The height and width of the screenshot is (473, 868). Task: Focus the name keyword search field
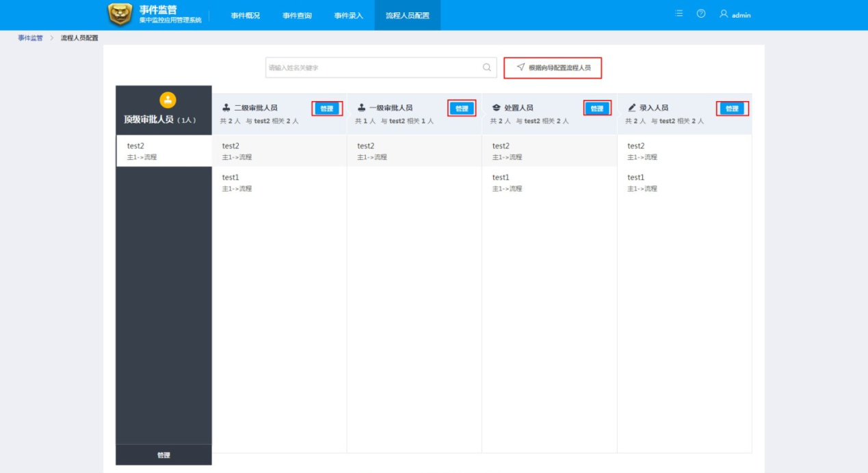(x=381, y=68)
